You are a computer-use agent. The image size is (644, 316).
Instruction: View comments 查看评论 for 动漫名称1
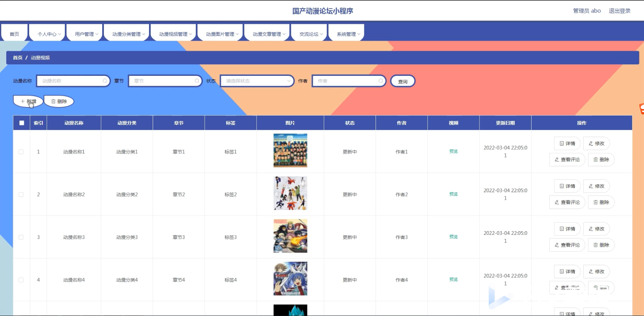567,159
